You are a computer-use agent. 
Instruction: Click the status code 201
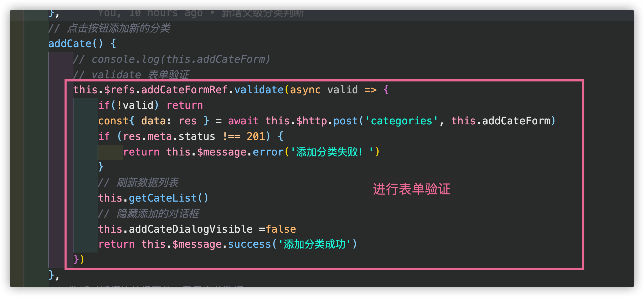[x=256, y=136]
